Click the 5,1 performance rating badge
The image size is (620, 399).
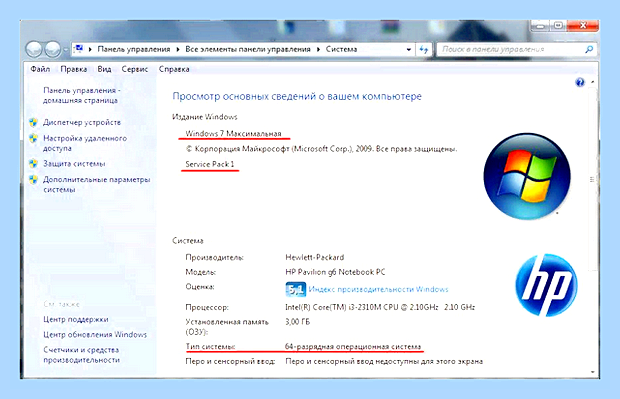[x=295, y=289]
